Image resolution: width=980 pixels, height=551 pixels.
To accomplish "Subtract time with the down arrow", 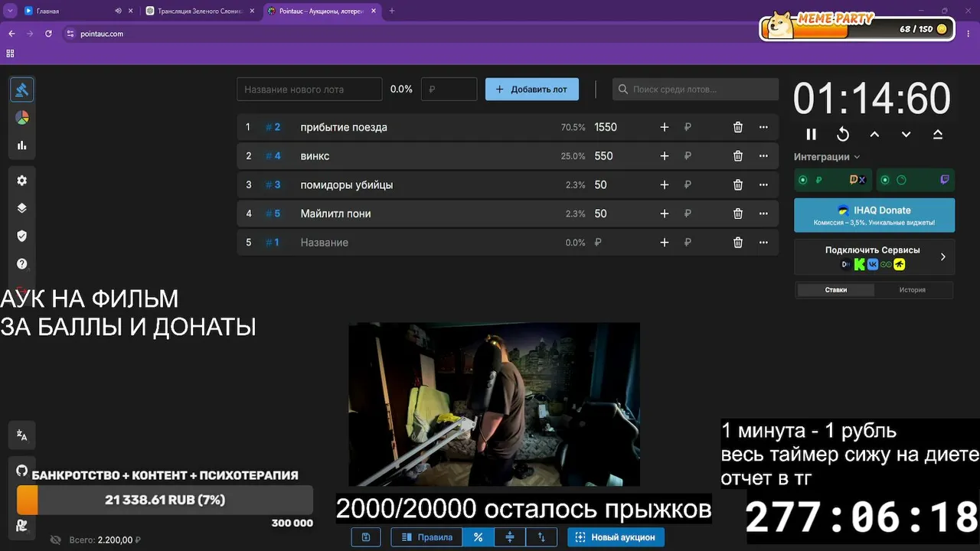I will point(906,135).
